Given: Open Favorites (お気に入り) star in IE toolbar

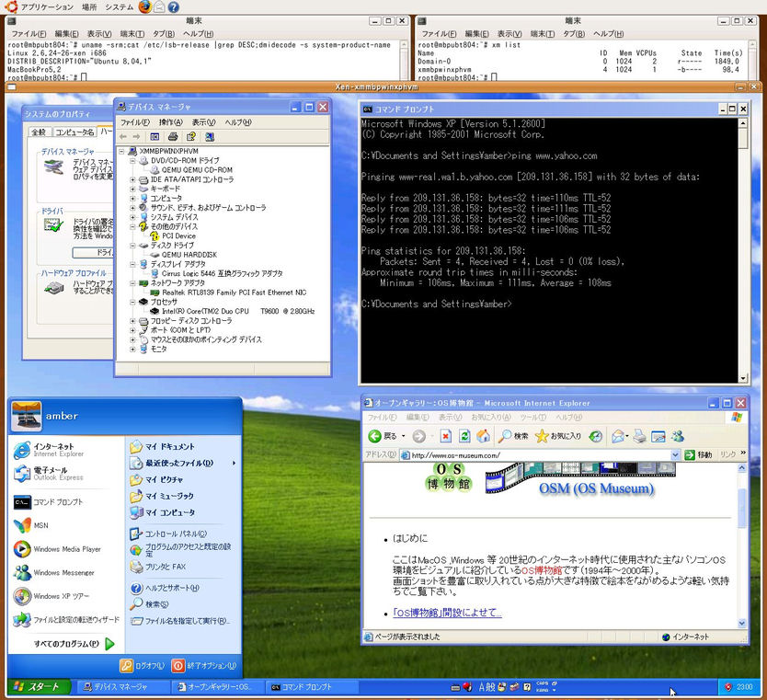Looking at the screenshot, I should 558,436.
